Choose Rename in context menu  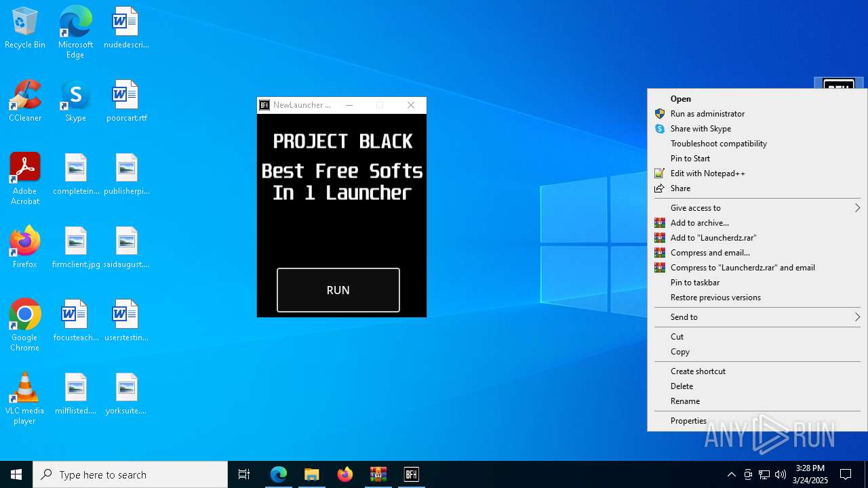(757, 401)
